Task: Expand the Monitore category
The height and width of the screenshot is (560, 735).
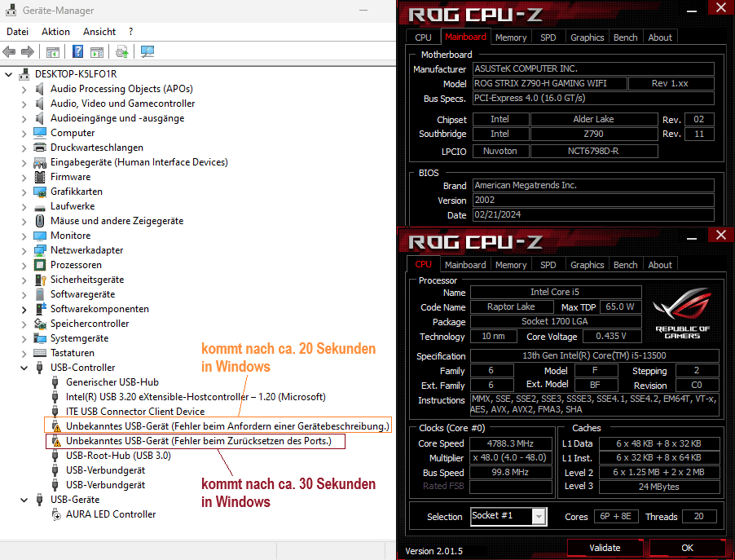Action: pos(24,236)
